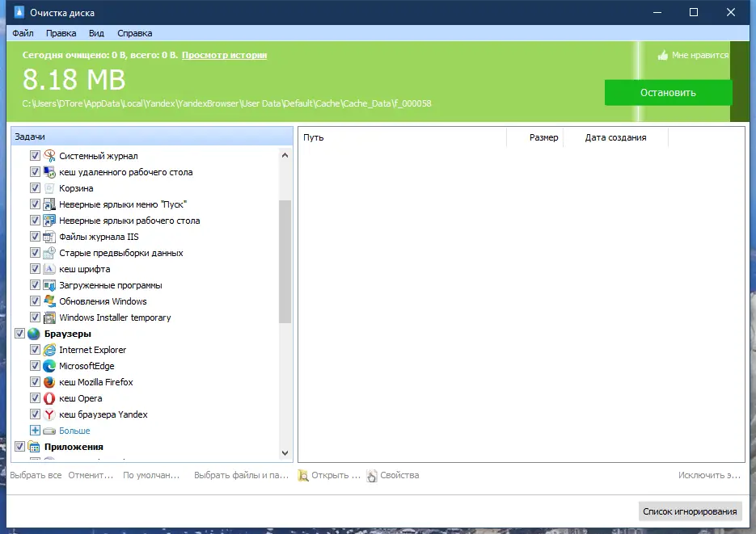The image size is (756, 534).
Task: Toggle the кеш шрифта checkbox
Action: (35, 269)
